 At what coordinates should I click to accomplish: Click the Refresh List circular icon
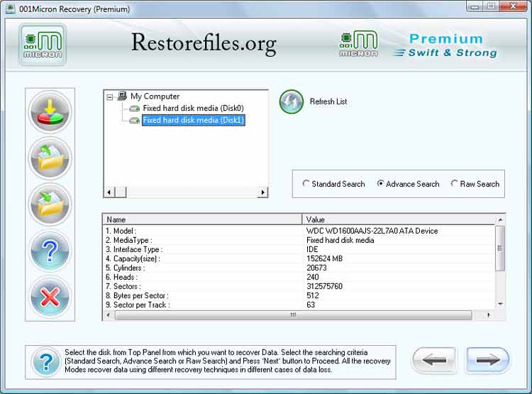(x=292, y=102)
